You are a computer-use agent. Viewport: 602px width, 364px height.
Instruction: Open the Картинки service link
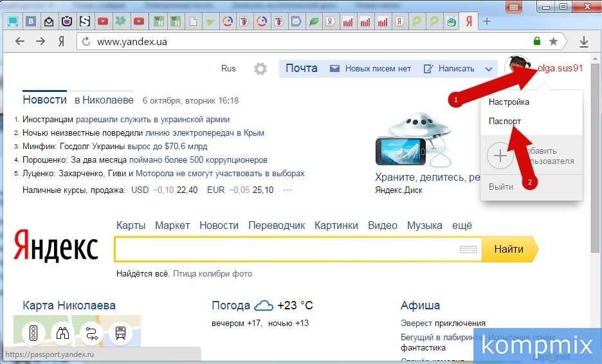tap(336, 225)
